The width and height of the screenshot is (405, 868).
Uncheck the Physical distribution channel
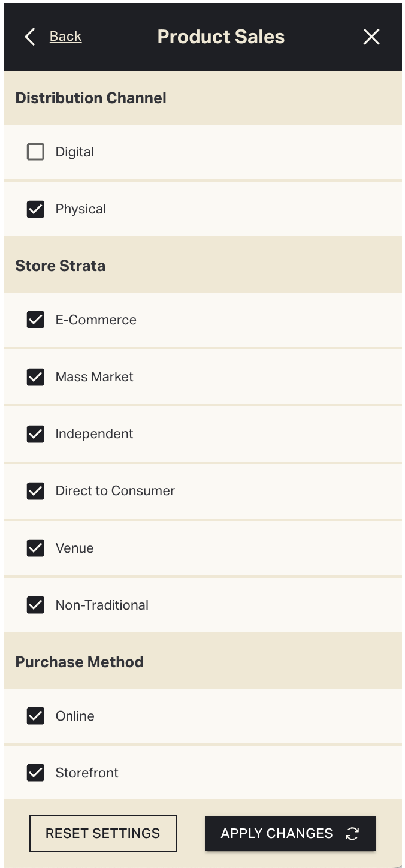(35, 209)
